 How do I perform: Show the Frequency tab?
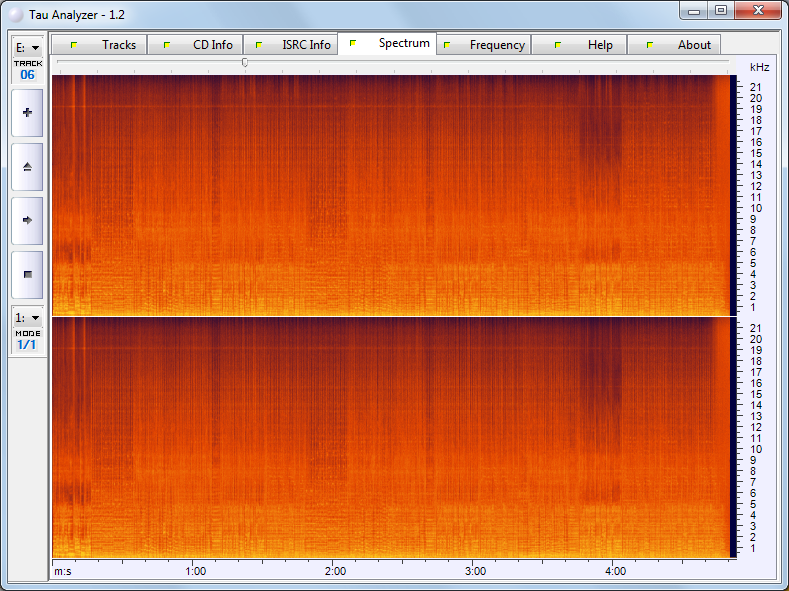click(483, 45)
